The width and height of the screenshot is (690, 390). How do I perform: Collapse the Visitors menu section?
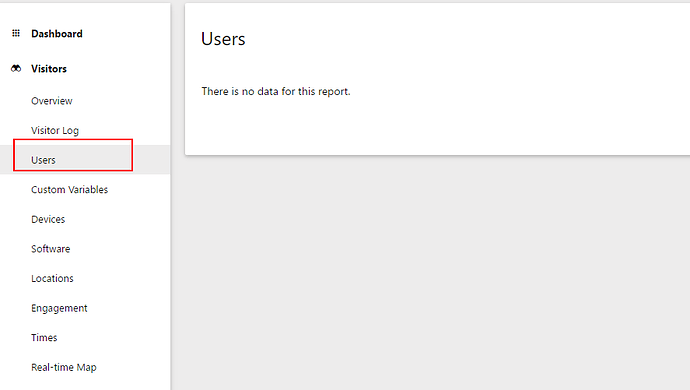pos(49,69)
